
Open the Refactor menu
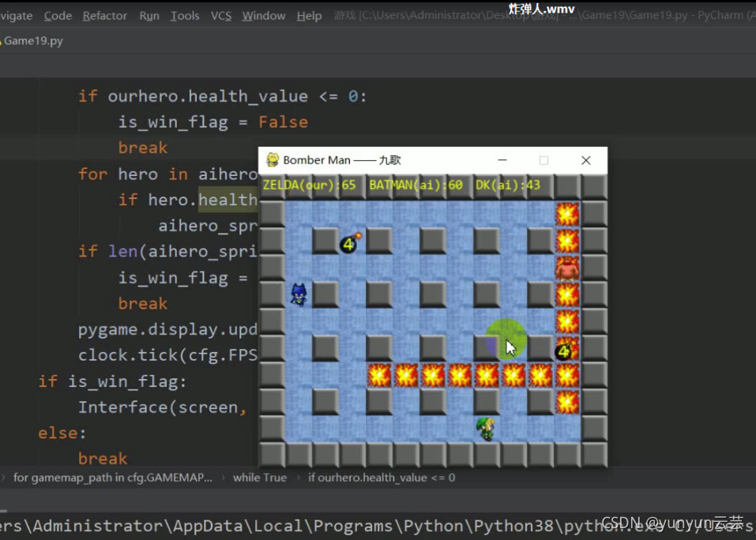point(104,16)
